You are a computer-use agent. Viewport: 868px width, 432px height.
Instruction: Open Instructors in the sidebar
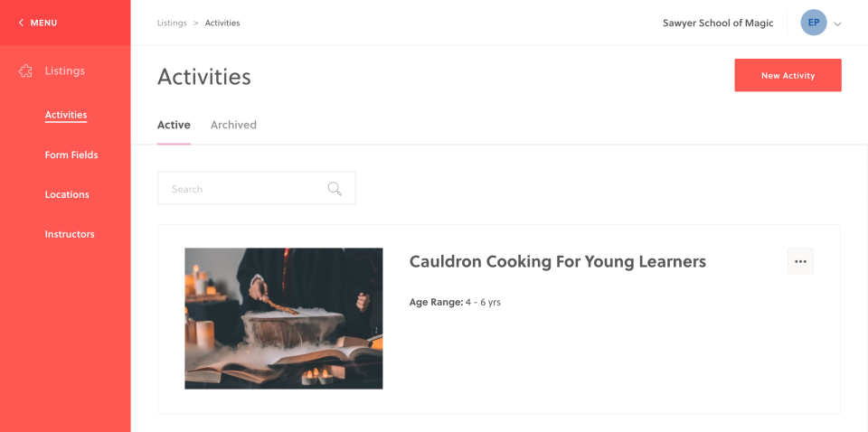[x=70, y=234]
